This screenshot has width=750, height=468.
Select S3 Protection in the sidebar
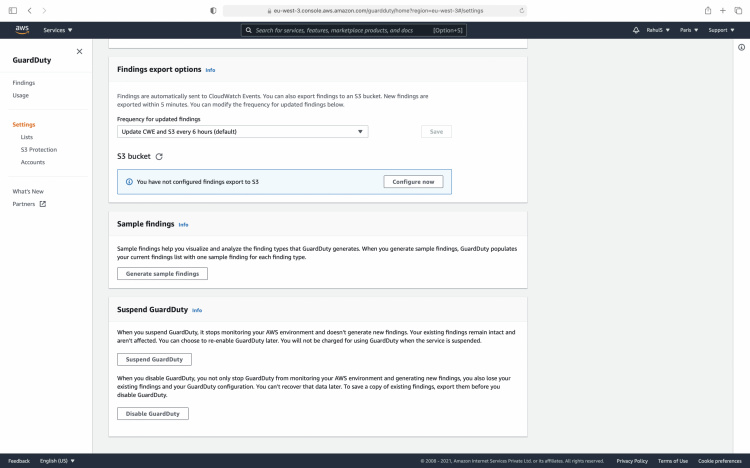38,149
